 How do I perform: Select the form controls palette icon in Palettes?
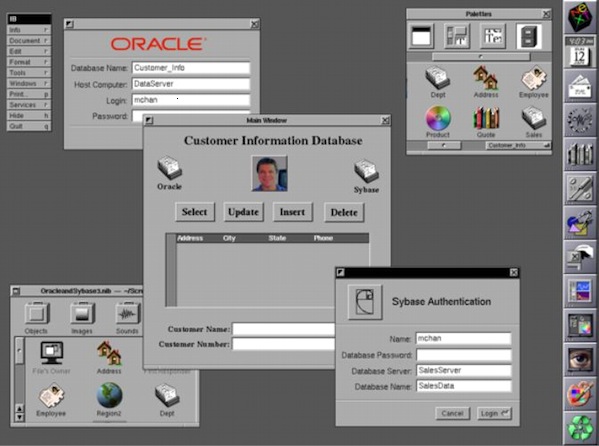pos(457,36)
